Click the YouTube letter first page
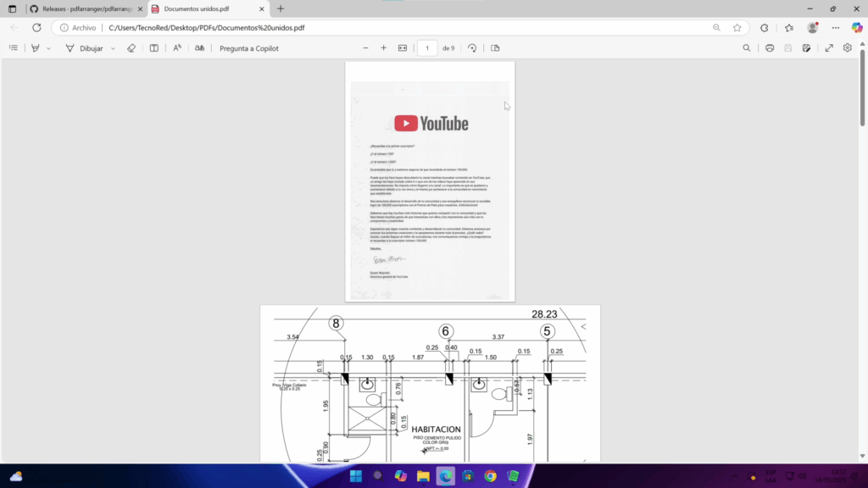The height and width of the screenshot is (488, 868). [x=430, y=181]
